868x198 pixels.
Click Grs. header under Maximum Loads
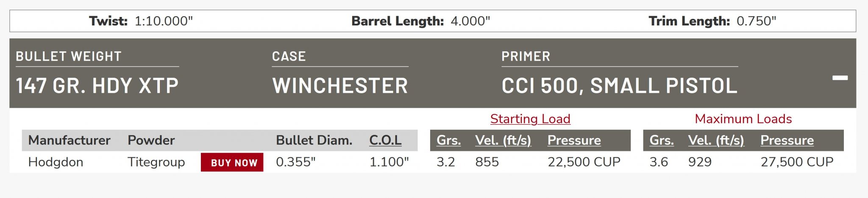(x=661, y=140)
